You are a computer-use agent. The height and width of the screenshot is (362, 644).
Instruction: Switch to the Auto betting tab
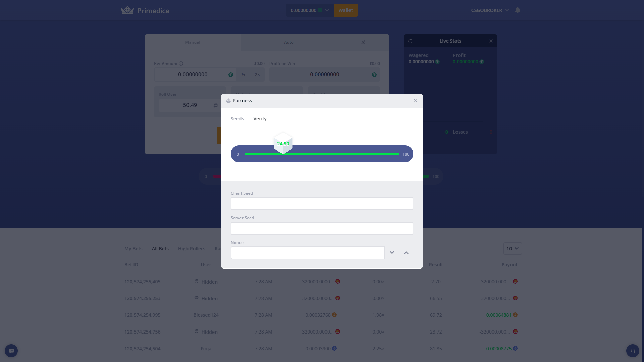pyautogui.click(x=289, y=42)
